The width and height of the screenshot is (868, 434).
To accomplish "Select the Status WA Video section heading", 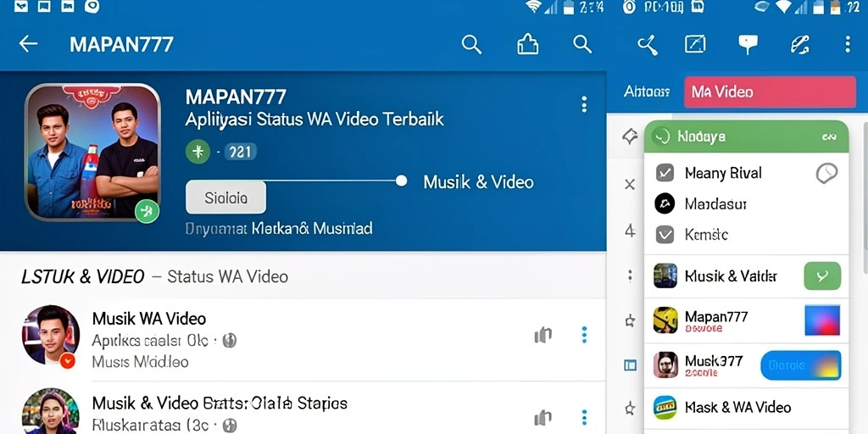I will click(227, 276).
